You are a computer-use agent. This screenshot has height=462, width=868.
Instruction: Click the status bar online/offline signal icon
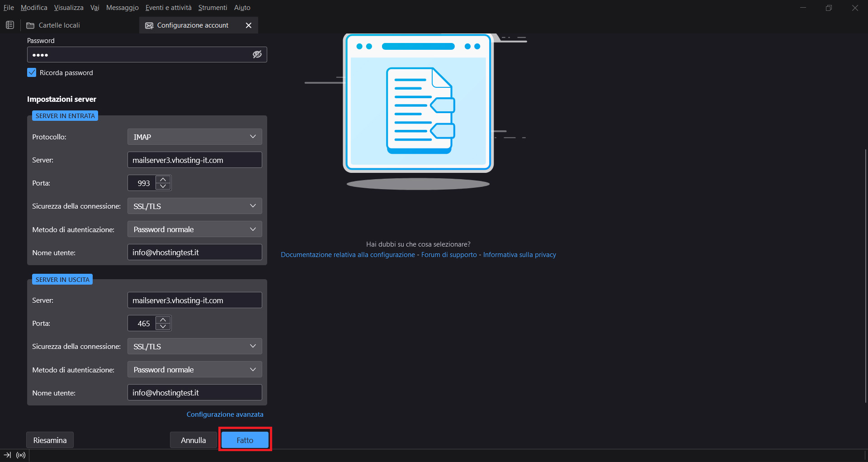pyautogui.click(x=21, y=455)
